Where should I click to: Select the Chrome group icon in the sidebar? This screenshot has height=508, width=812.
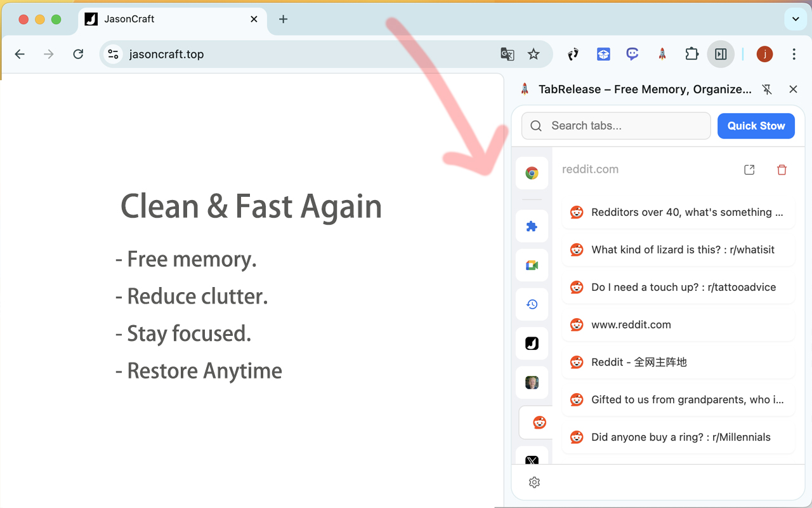click(x=532, y=173)
